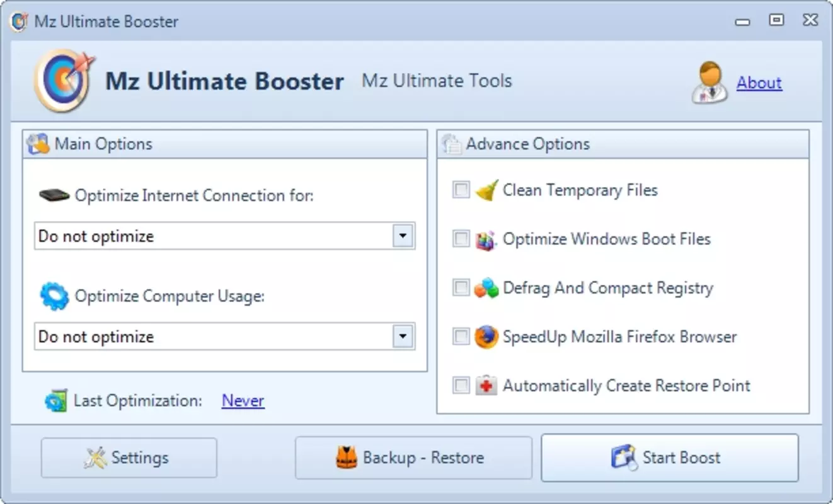Close the Mz Ultimate Booster window
The height and width of the screenshot is (504, 833).
pyautogui.click(x=810, y=21)
